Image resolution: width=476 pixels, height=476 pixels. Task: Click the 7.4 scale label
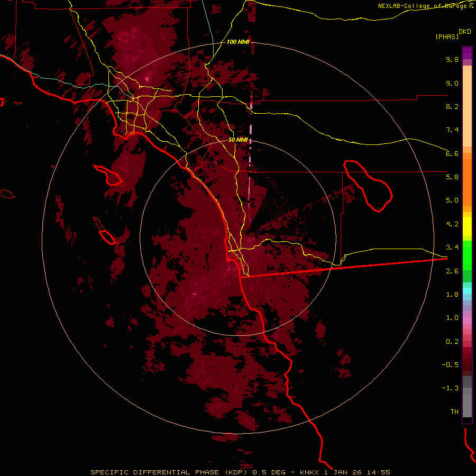452,130
